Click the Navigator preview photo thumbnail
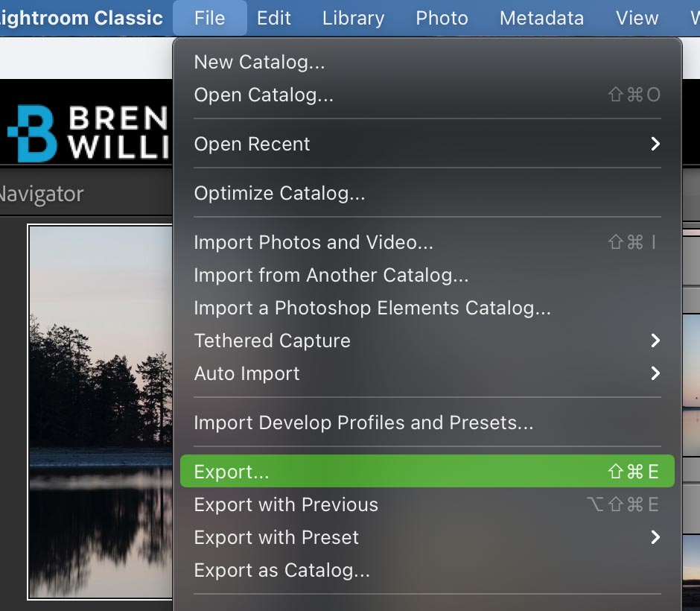The height and width of the screenshot is (611, 700). coord(101,411)
